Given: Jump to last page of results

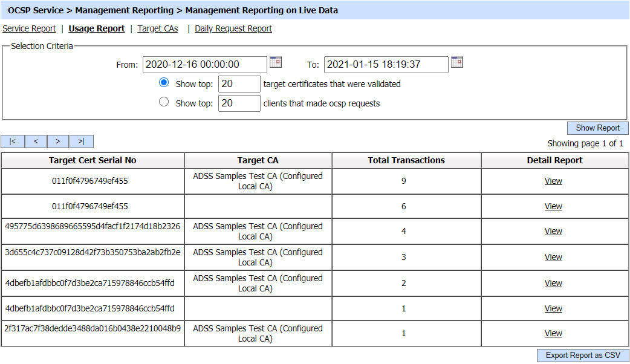Looking at the screenshot, I should [x=81, y=141].
